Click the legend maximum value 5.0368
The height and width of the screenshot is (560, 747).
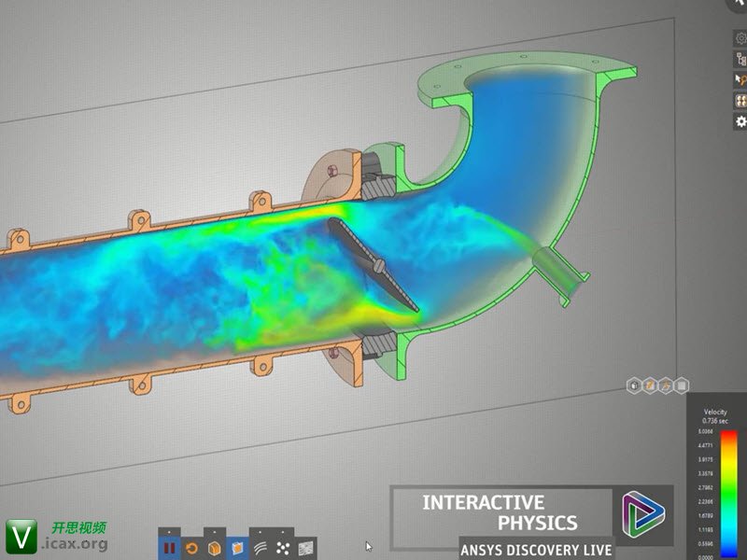pos(706,431)
